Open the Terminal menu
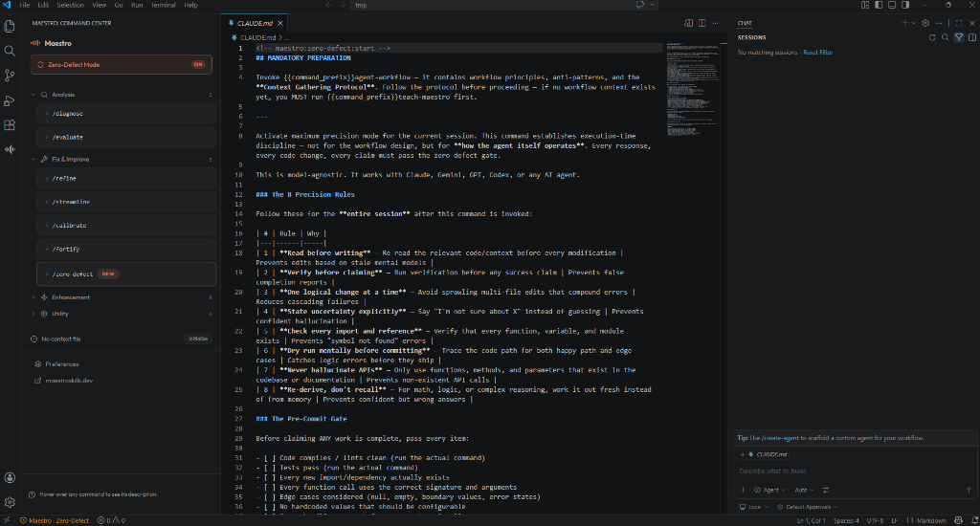 163,5
